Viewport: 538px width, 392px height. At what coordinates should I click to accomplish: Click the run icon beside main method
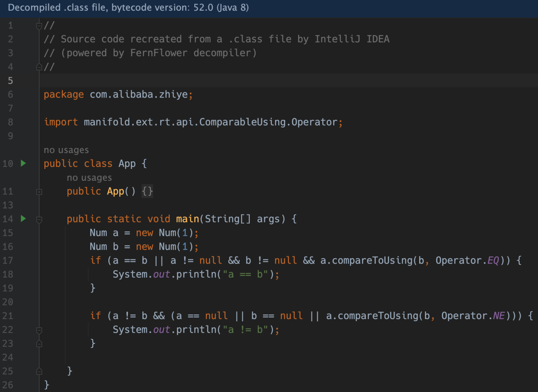pos(23,219)
